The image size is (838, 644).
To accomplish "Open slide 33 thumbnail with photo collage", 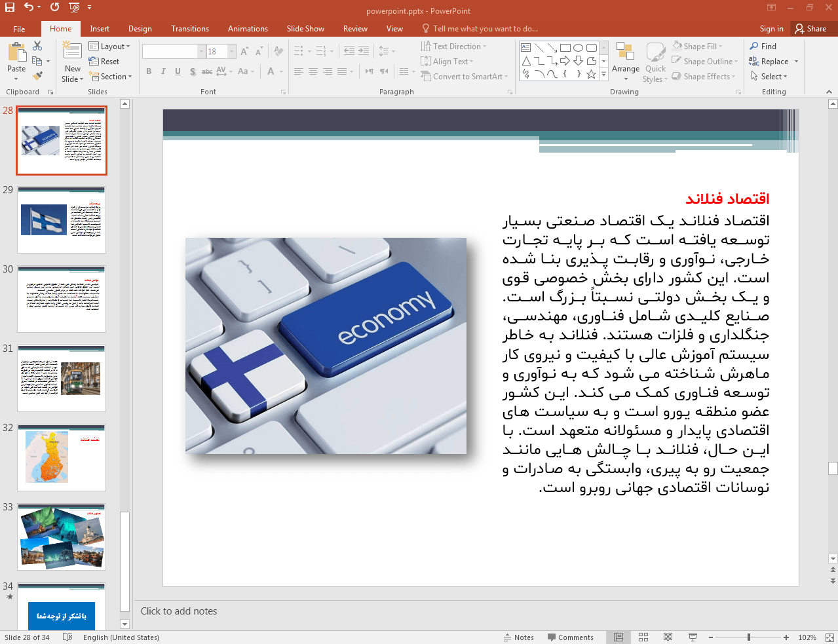I will (62, 537).
